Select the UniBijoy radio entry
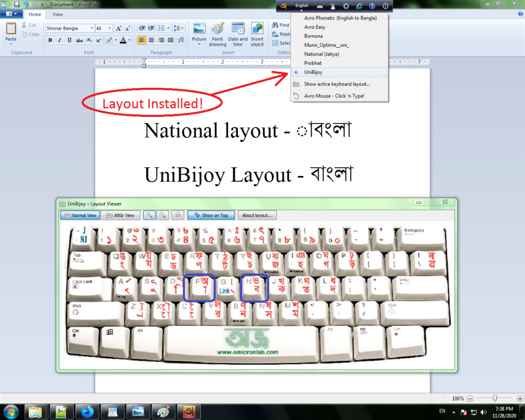The width and height of the screenshot is (525, 420). (x=339, y=72)
